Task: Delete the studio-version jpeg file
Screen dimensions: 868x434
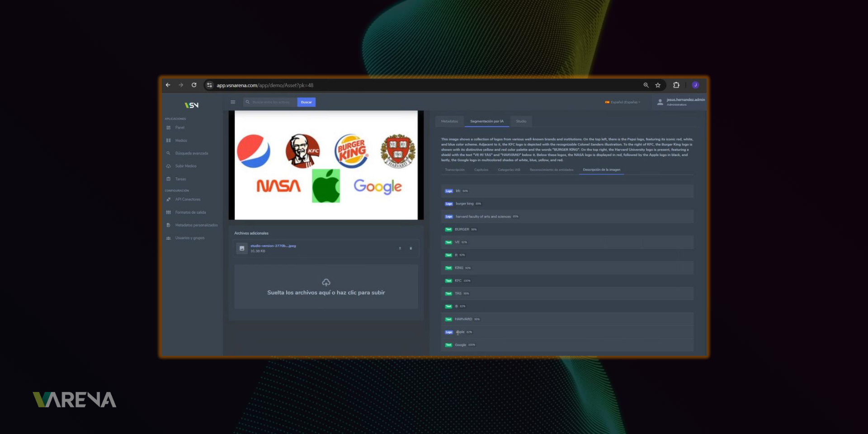Action: point(411,248)
